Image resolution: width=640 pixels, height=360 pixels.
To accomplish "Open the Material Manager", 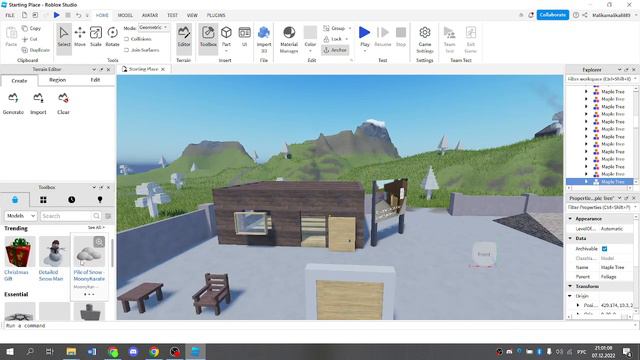I will point(289,39).
